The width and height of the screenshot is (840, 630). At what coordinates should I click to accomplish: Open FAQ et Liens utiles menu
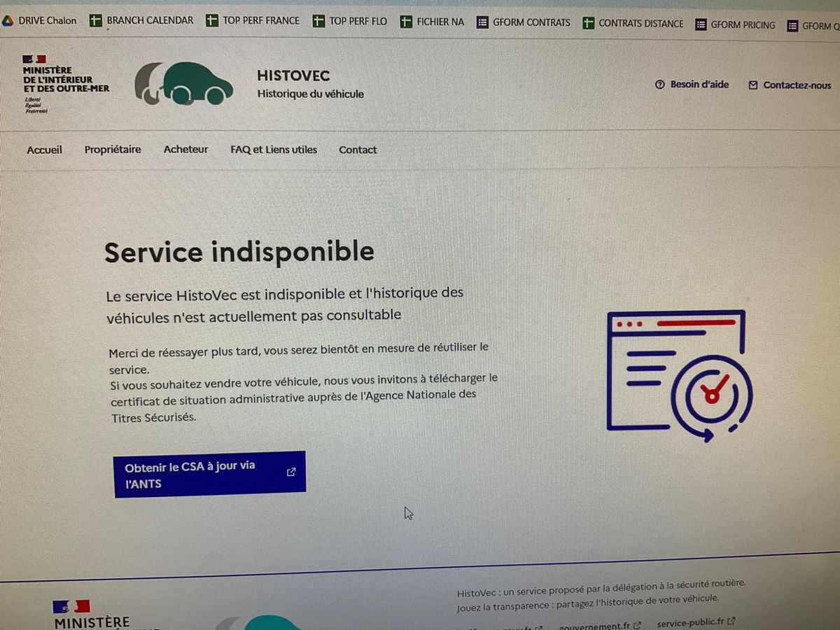[x=274, y=149]
